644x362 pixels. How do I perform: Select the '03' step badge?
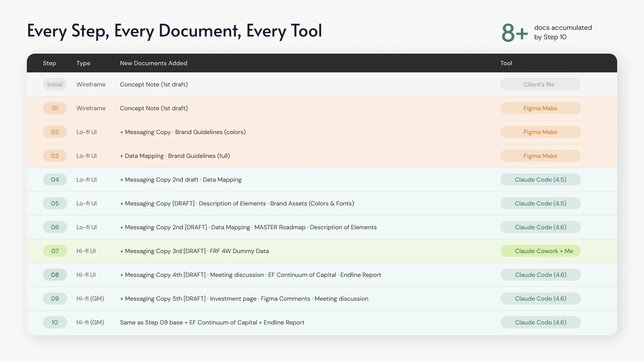[55, 156]
